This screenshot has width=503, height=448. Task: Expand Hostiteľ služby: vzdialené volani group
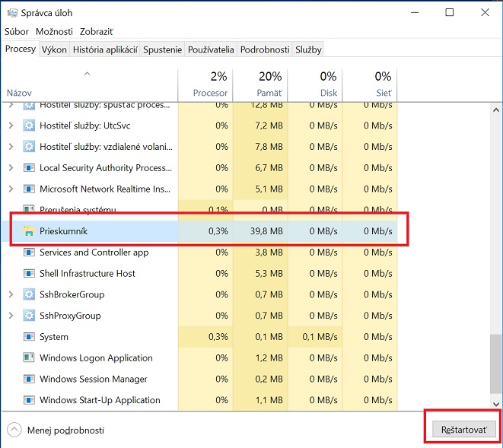click(x=11, y=147)
